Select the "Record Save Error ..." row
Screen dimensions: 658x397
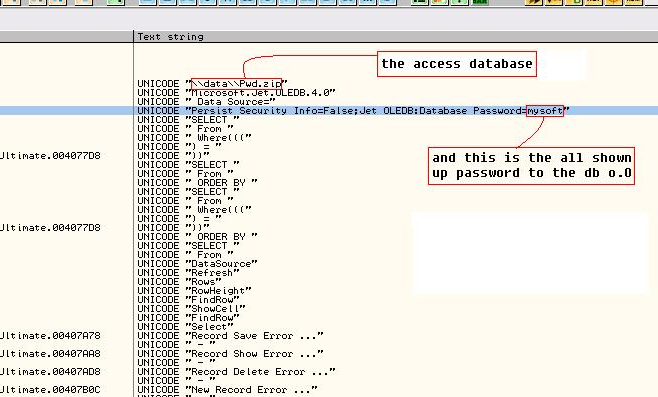(x=230, y=336)
